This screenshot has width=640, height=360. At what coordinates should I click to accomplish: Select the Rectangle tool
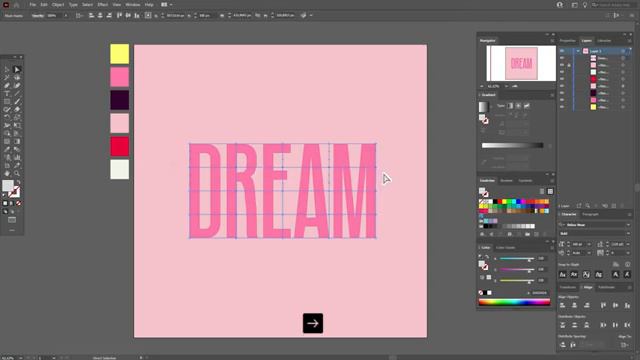coord(7,102)
